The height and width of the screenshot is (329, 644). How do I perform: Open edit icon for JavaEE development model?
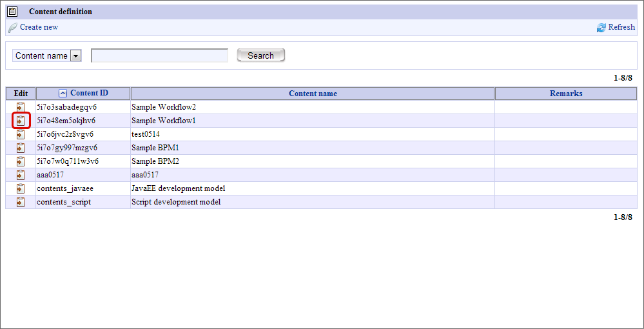[x=21, y=189]
